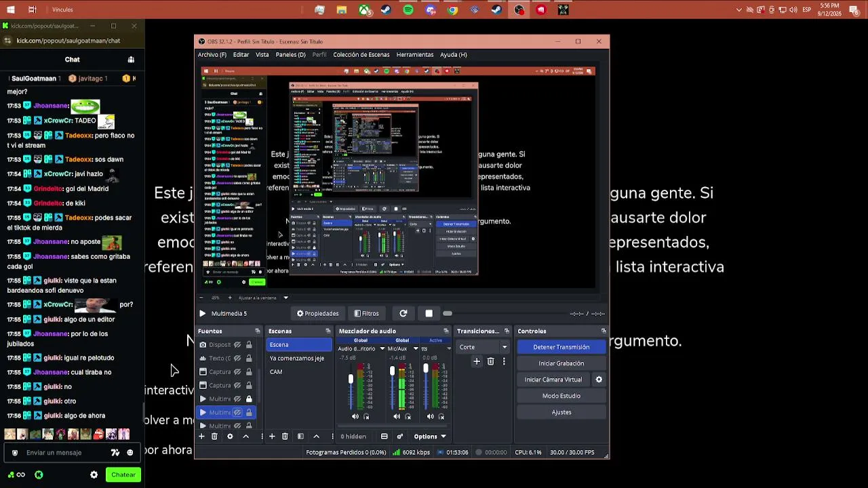Click the Detener Transmisión button

click(561, 347)
